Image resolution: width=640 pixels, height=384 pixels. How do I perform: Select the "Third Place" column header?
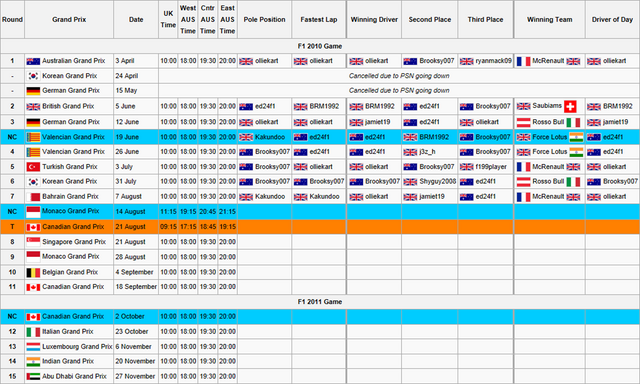tap(485, 20)
